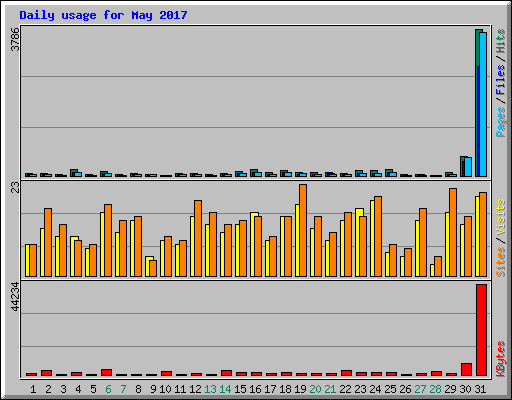Click day label 8 on the x-axis
Viewport: 512px width, 400px height.
coord(138,389)
